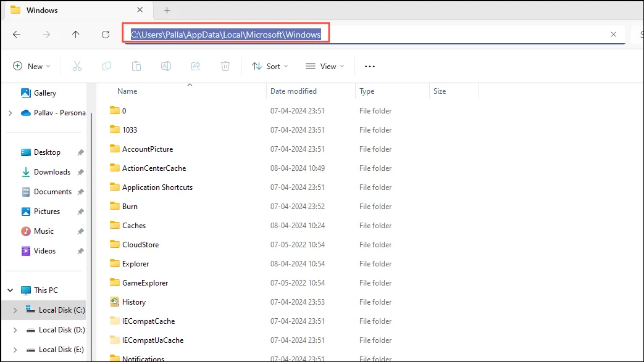Collapse the This PC tree node
This screenshot has height=362, width=644.
tap(10, 290)
